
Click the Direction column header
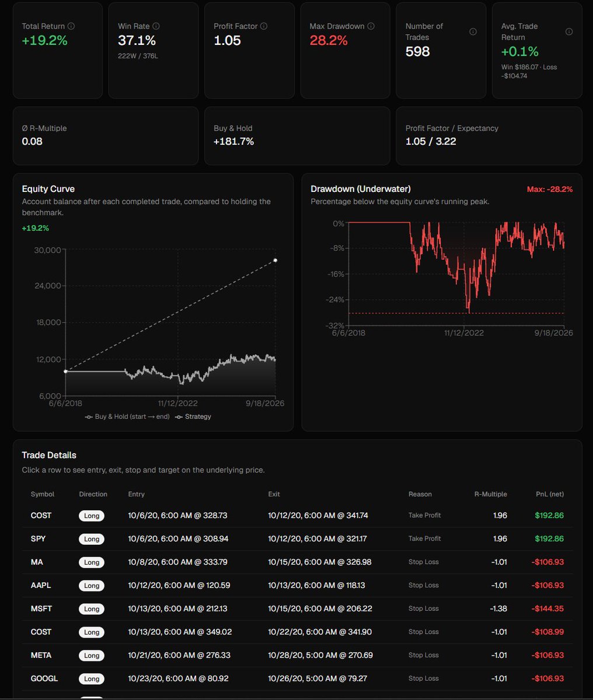pyautogui.click(x=93, y=494)
